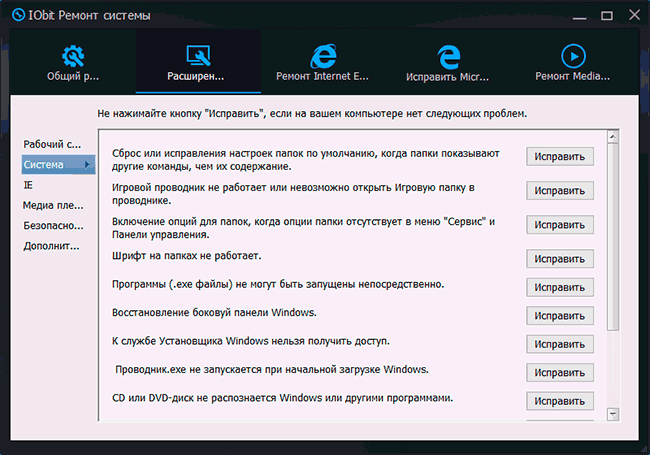The width and height of the screenshot is (650, 455).
Task: Click the vertical scrollbar thumb
Action: coord(613,237)
